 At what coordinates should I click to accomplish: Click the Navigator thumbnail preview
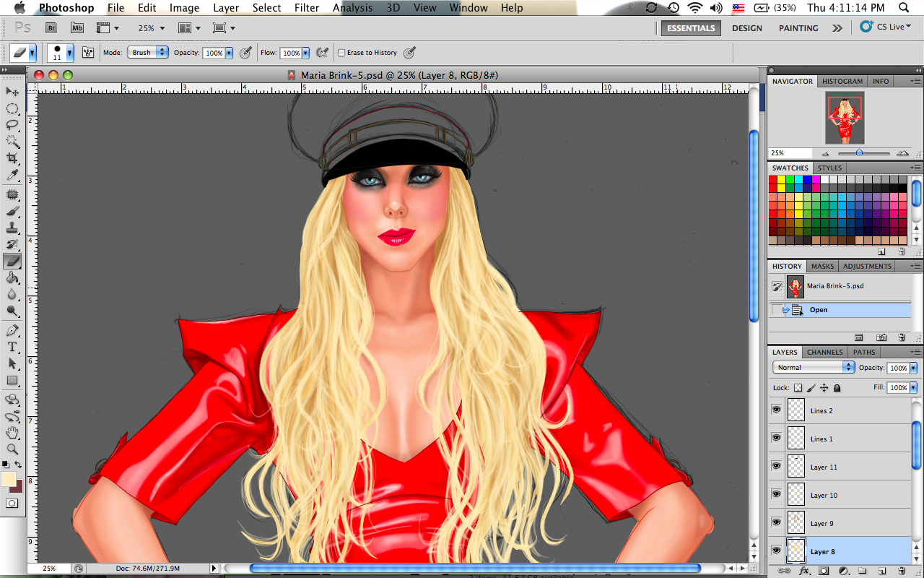(x=845, y=118)
